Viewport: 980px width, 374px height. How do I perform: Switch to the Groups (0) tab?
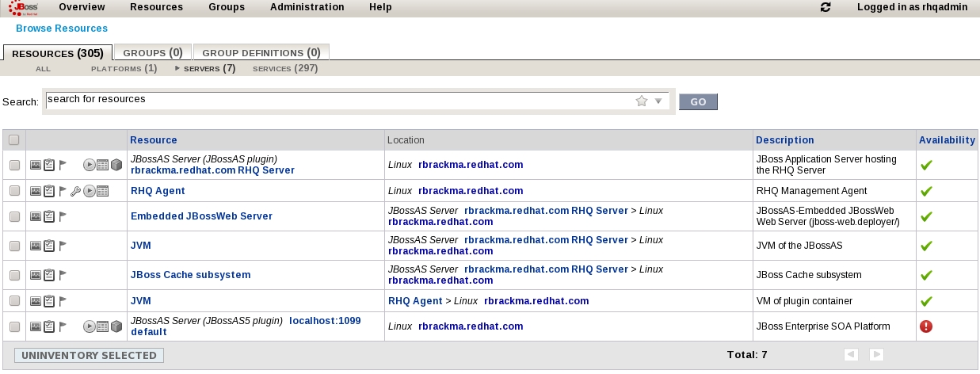152,53
